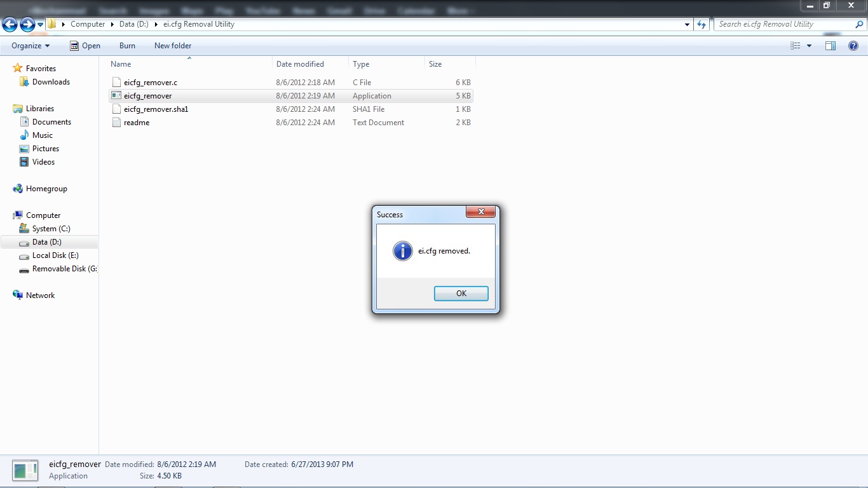Click the eicfg_remover thumbnail in the details pane

point(25,470)
